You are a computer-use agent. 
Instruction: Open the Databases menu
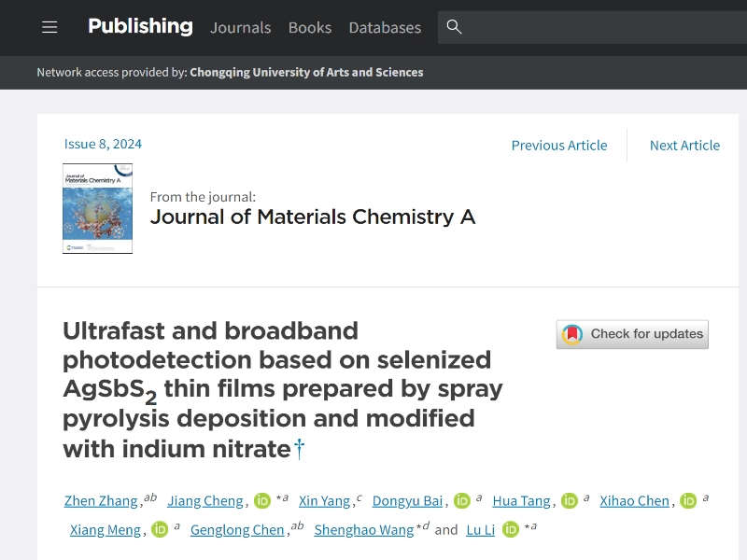[385, 28]
